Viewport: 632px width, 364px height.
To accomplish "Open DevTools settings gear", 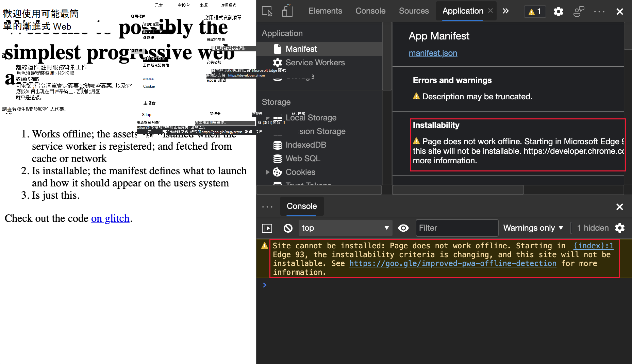I will coord(558,12).
